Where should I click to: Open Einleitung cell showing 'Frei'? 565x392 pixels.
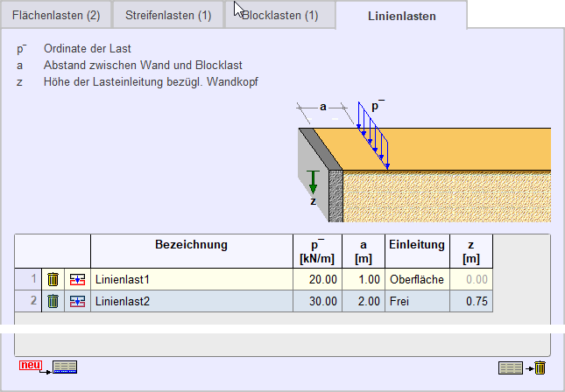coord(417,301)
